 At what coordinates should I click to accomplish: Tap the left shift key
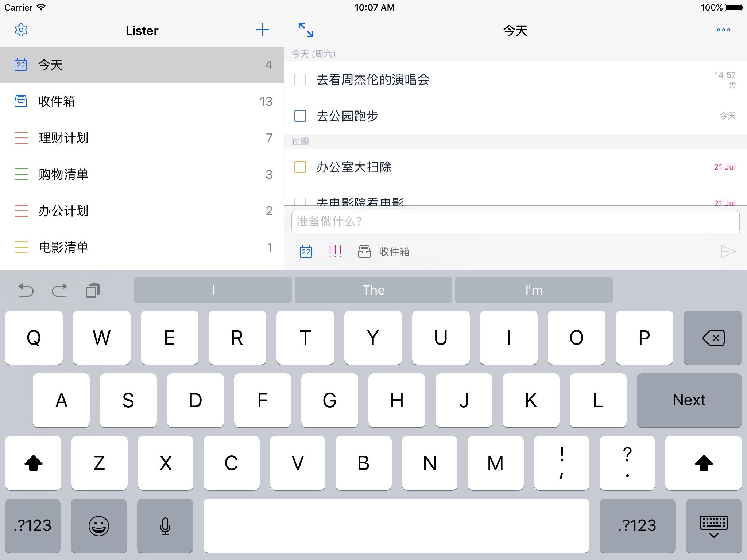[33, 463]
